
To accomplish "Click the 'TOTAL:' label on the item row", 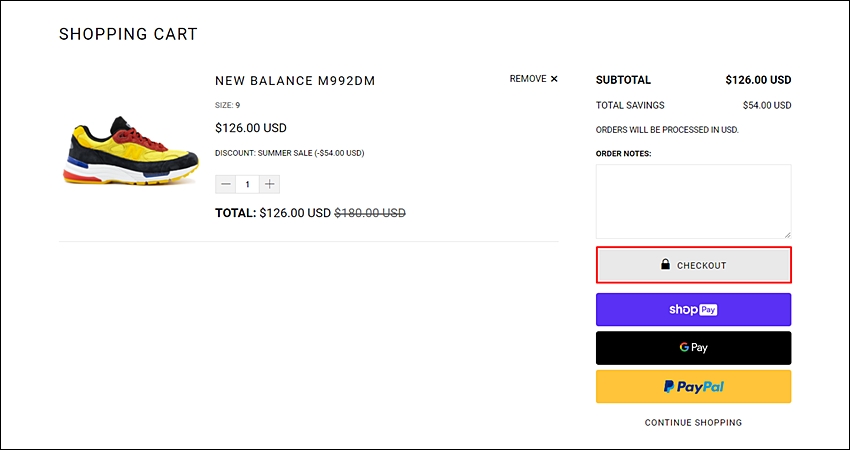I will pos(236,213).
